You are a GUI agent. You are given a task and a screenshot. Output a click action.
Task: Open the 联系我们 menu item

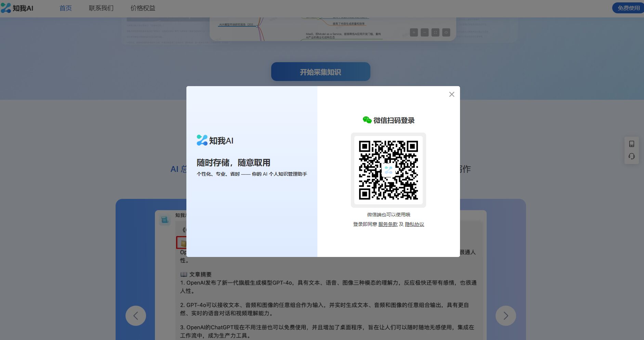101,8
